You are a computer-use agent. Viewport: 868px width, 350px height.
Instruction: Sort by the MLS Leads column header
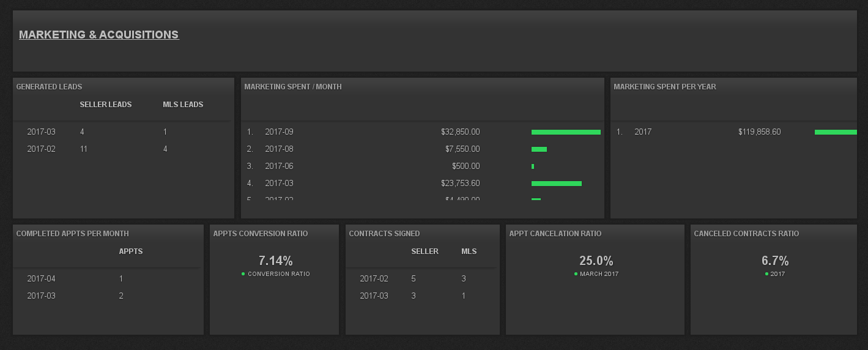click(x=183, y=105)
